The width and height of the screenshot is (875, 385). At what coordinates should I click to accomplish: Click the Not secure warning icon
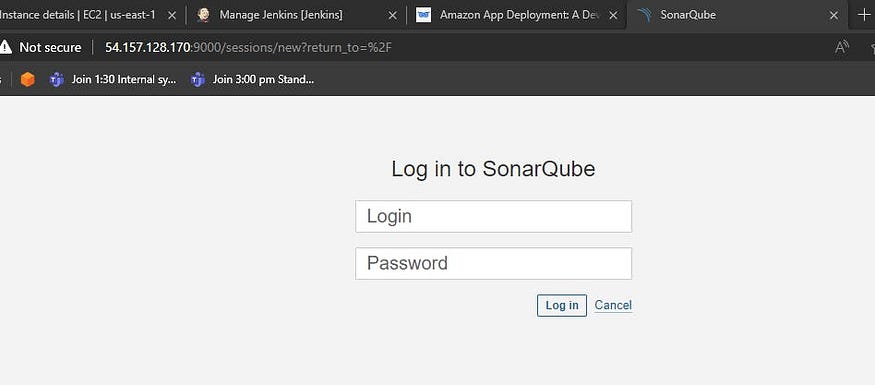6,47
